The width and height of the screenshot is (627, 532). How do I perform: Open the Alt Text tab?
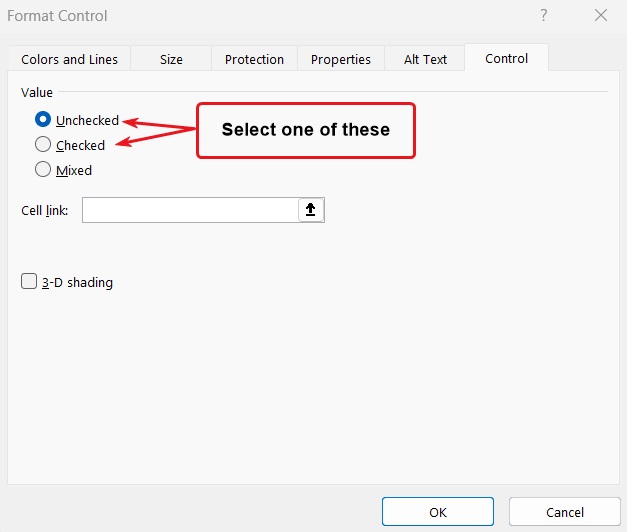point(425,59)
